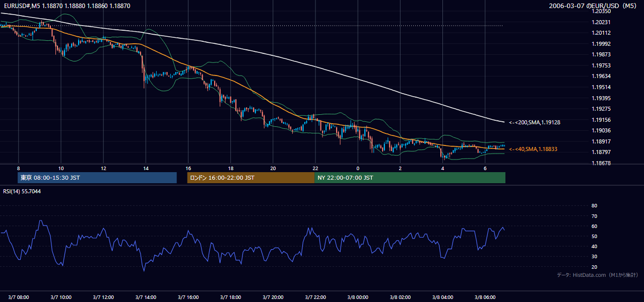Image resolution: width=644 pixels, height=302 pixels.
Task: Click hour label 14 under price chart
Action: (145, 168)
